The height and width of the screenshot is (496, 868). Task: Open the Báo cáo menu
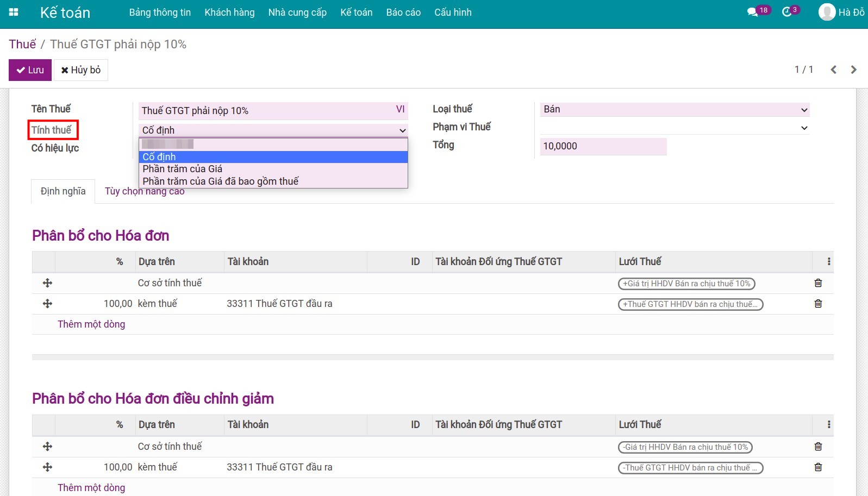(403, 12)
